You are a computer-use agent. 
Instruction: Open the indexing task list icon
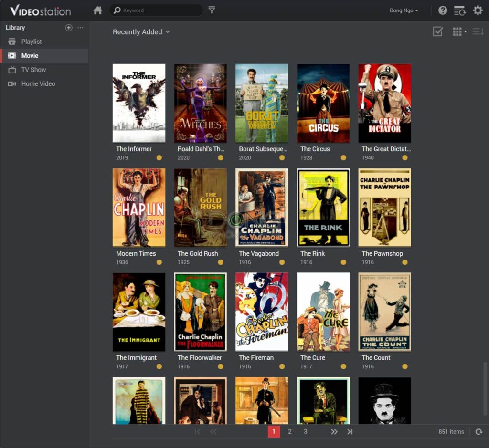click(460, 10)
